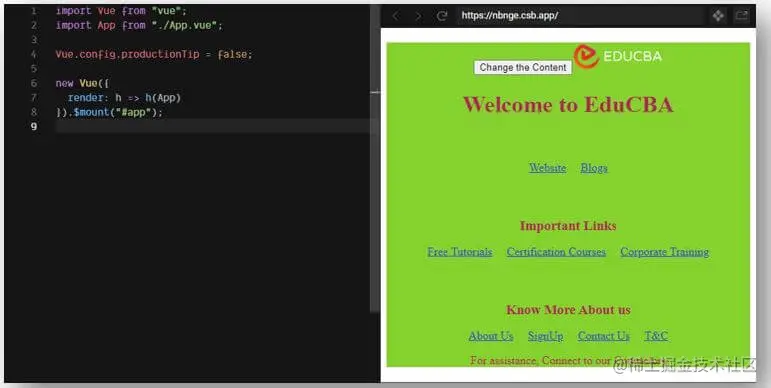Open preview in new window icon
The height and width of the screenshot is (388, 771).
pos(741,16)
